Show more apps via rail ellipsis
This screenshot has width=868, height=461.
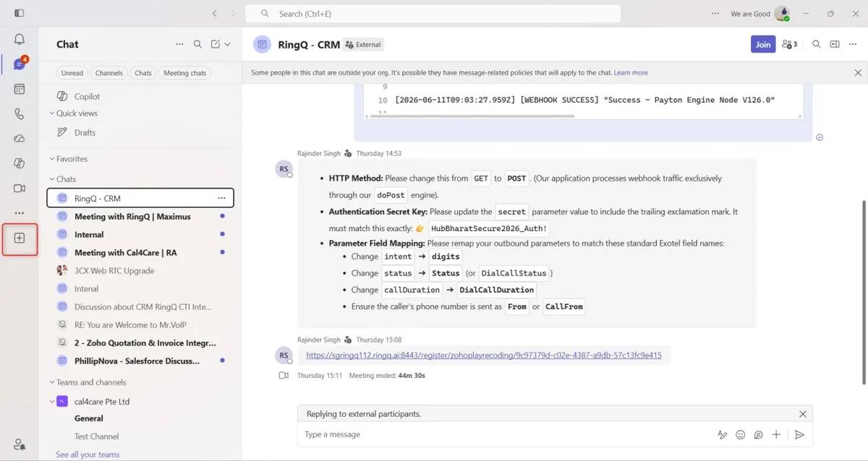click(x=20, y=213)
